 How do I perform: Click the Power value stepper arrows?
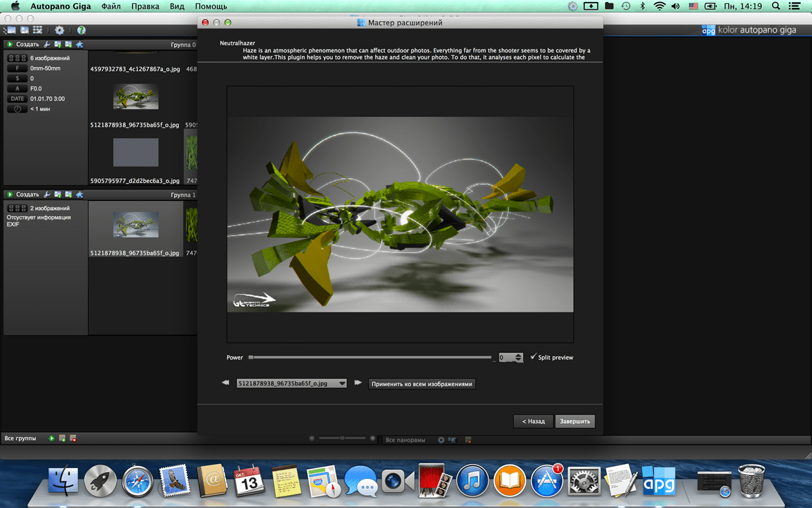519,357
